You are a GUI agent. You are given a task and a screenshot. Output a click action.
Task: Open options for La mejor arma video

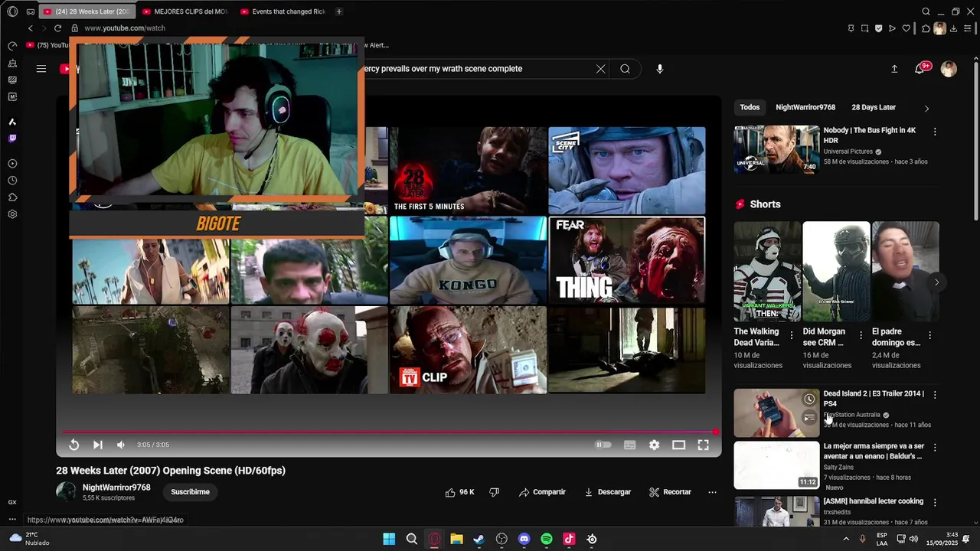click(935, 447)
